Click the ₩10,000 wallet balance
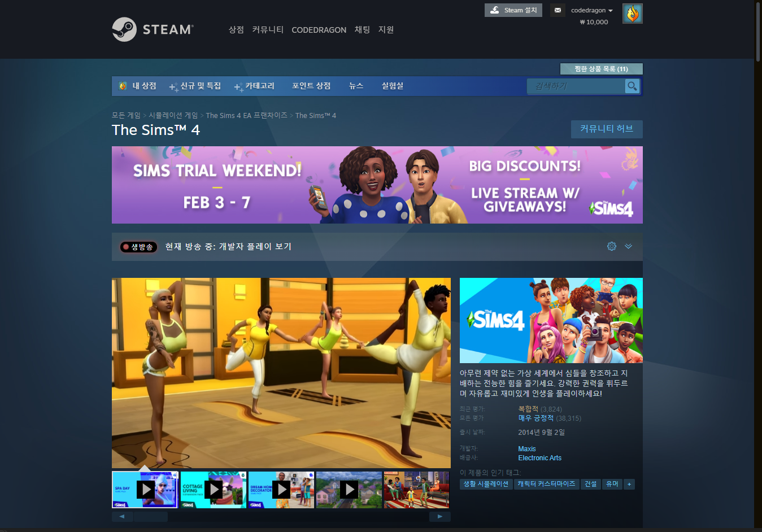The height and width of the screenshot is (532, 762). [x=594, y=22]
